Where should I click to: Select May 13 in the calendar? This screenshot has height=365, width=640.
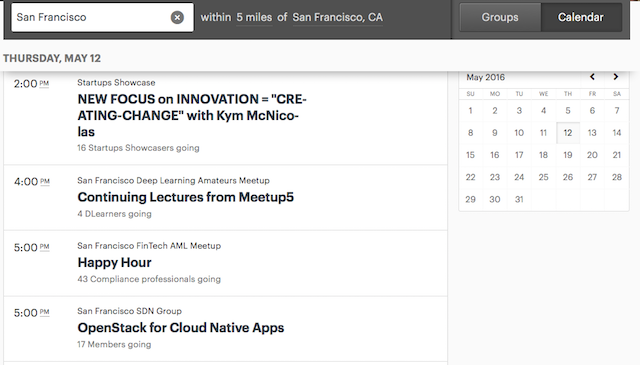point(592,133)
